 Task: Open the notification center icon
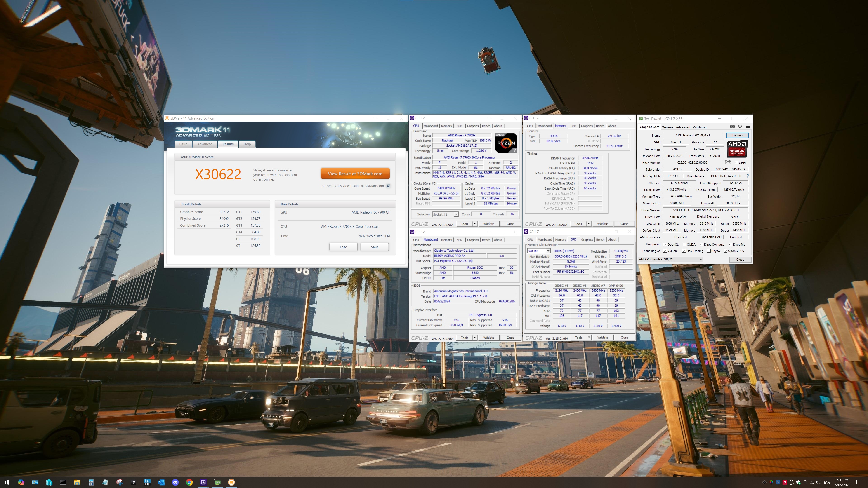859,482
